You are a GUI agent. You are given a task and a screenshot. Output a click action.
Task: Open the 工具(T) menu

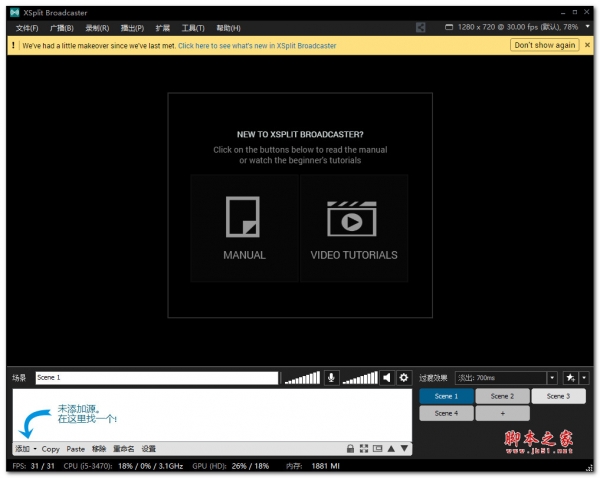(193, 28)
